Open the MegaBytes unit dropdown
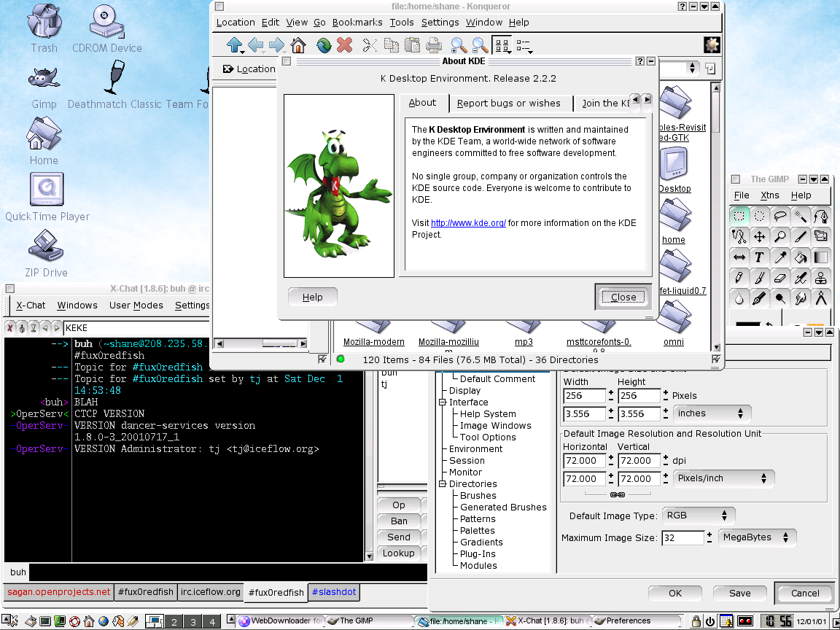Viewport: 840px width, 630px height. pos(756,537)
